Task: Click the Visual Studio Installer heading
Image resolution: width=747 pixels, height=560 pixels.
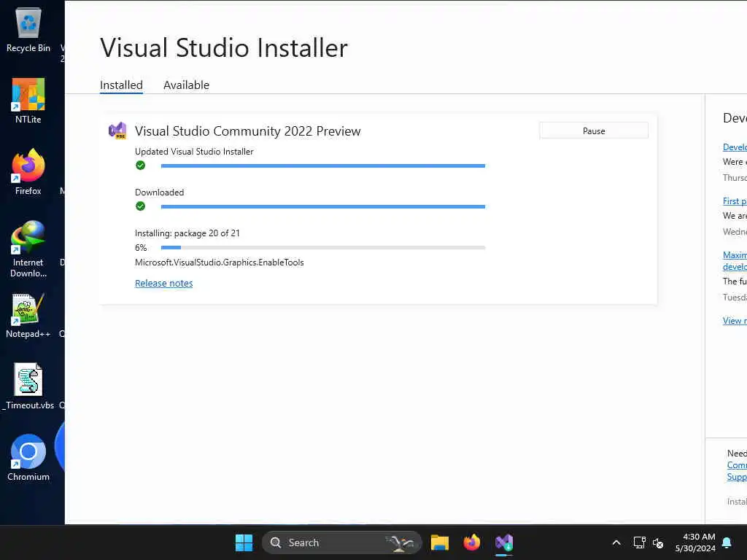Action: (x=224, y=47)
